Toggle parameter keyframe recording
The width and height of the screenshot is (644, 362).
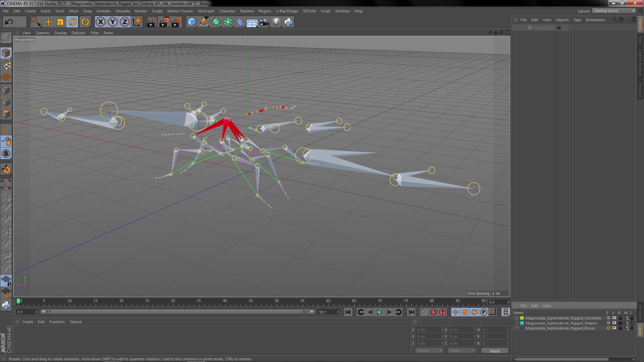tap(483, 312)
